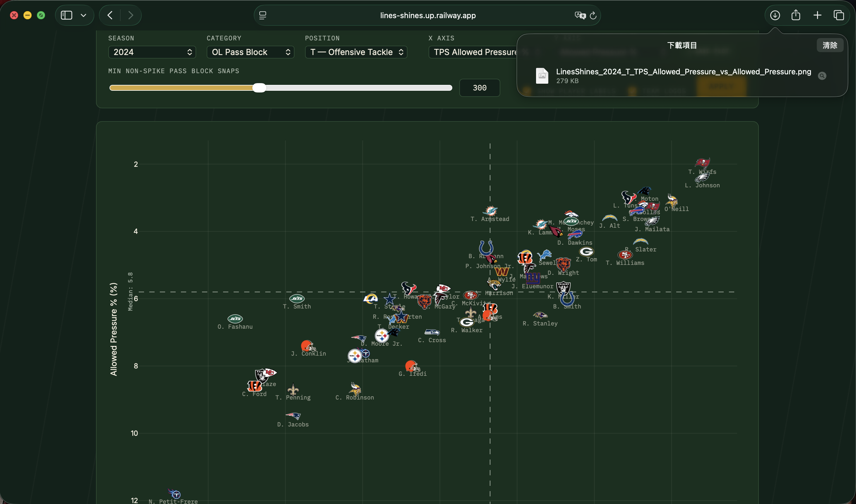Click the Rams logo on the chart
This screenshot has width=856, height=504.
(x=370, y=299)
